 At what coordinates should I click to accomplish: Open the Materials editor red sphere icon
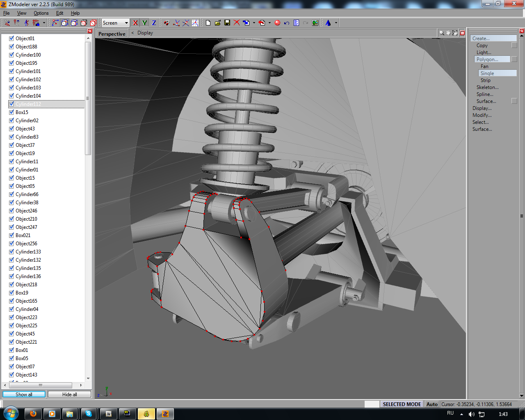click(277, 23)
